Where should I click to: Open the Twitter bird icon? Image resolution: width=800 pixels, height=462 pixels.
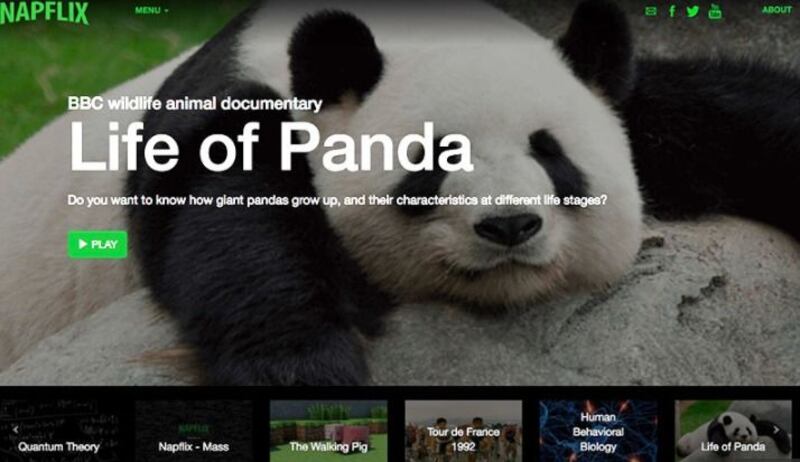pos(692,11)
